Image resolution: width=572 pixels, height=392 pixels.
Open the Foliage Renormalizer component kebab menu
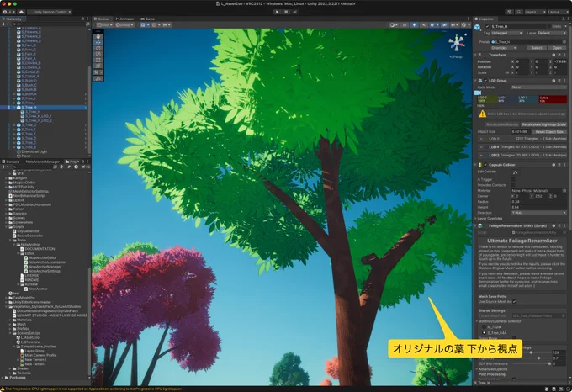tap(565, 225)
